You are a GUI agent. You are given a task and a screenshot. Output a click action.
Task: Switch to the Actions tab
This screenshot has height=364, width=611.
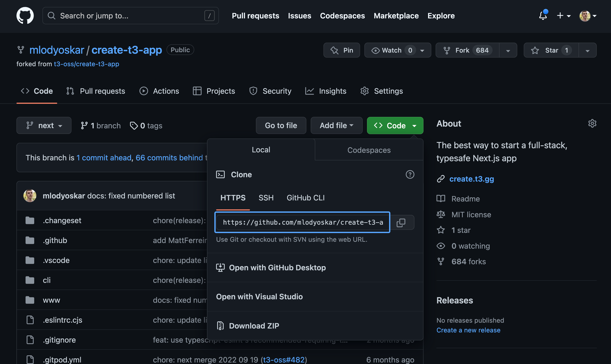click(x=159, y=91)
